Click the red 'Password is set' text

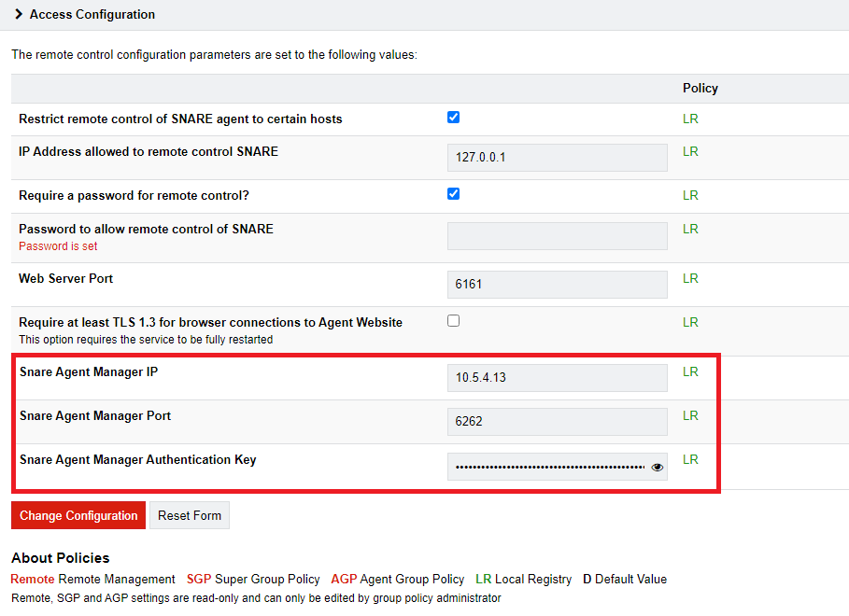click(x=58, y=246)
